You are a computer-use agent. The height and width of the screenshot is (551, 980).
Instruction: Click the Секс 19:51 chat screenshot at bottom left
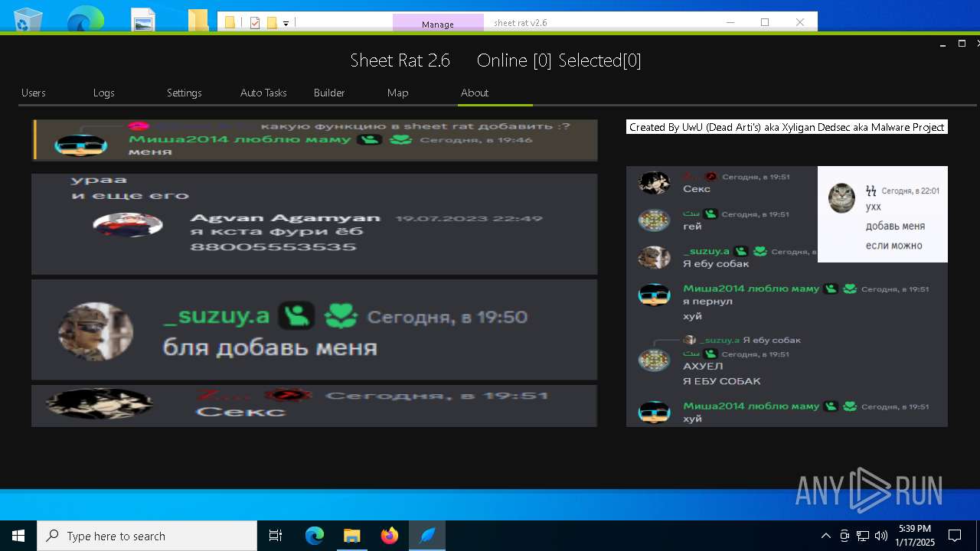click(314, 406)
